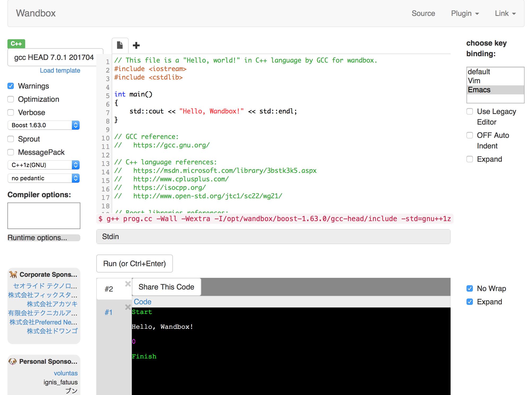
Task: Click the Run (or Ctrl+Enter) button
Action: (x=134, y=264)
